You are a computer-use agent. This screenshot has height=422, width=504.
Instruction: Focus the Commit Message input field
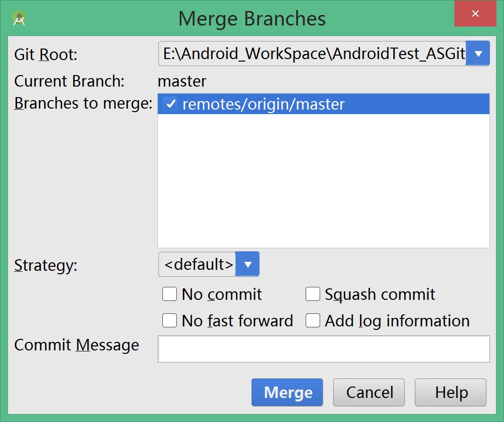[324, 349]
